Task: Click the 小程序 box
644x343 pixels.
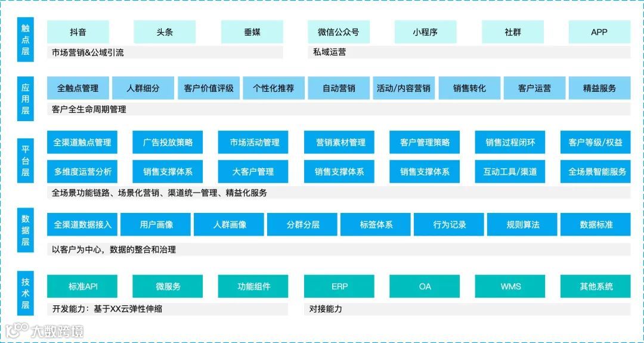Action: pos(426,32)
